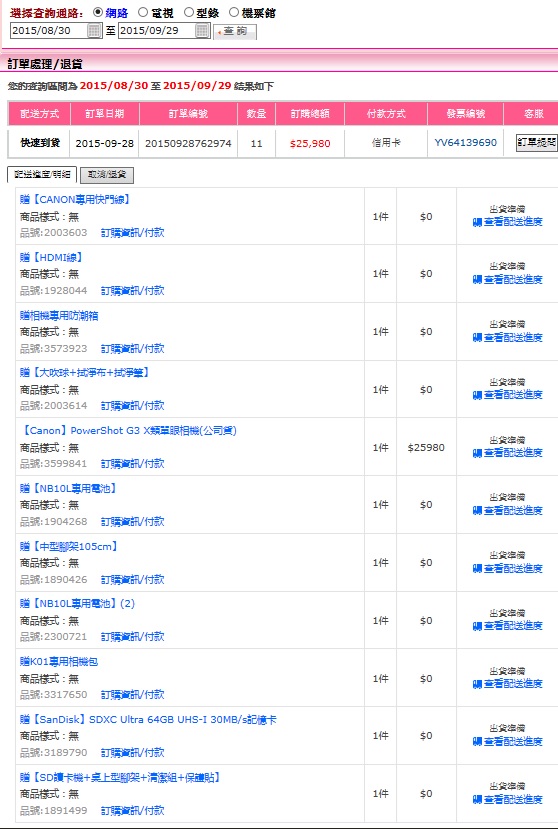Open the 贈K01專用相機包 product link
558x829 pixels.
pos(59,661)
